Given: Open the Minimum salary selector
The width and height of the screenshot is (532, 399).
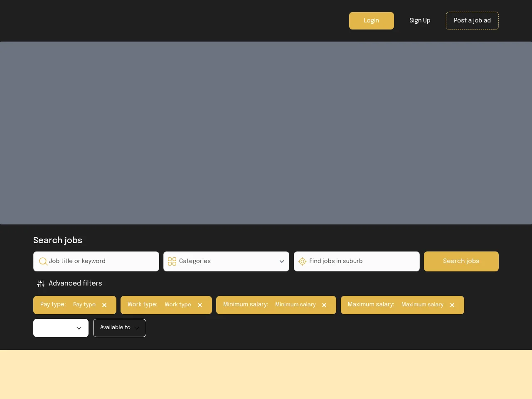Looking at the screenshot, I should 296,305.
